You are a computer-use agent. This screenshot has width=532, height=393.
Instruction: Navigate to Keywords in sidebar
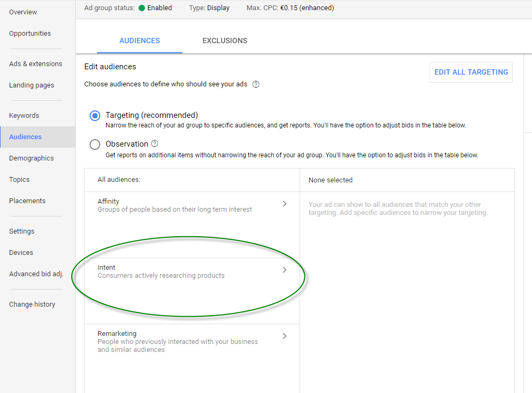pyautogui.click(x=24, y=116)
